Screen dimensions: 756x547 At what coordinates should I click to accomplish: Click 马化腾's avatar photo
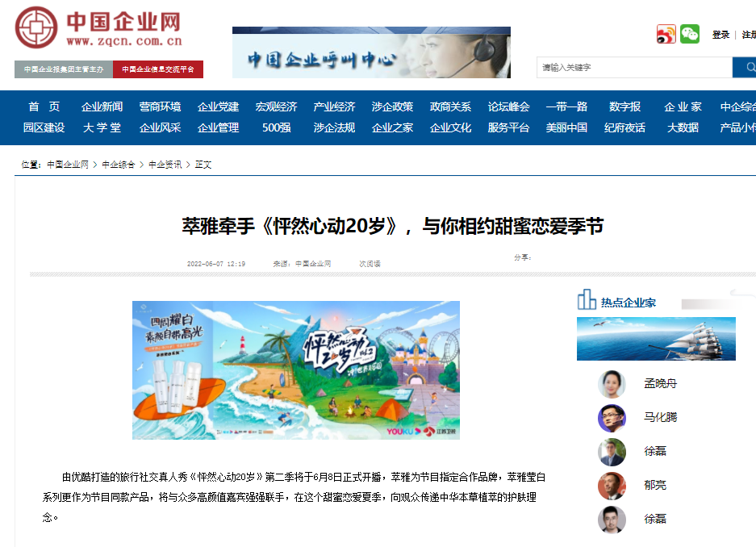coord(612,418)
